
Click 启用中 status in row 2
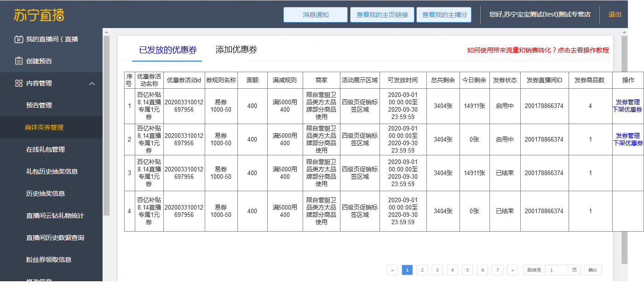pyautogui.click(x=505, y=140)
